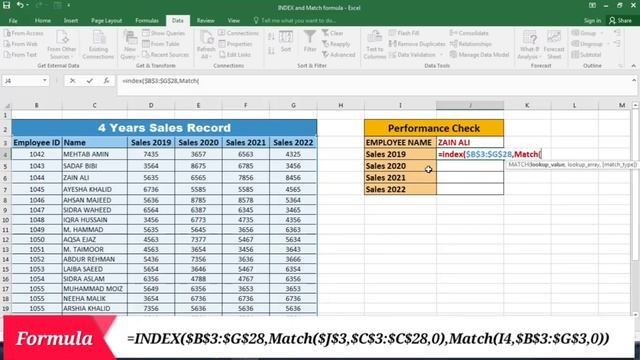The width and height of the screenshot is (640, 360).
Task: Switch to the Formulas tab
Action: pyautogui.click(x=147, y=20)
